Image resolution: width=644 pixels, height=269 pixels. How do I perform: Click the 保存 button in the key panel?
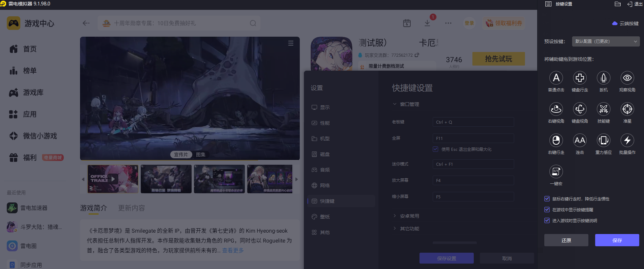(x=617, y=240)
